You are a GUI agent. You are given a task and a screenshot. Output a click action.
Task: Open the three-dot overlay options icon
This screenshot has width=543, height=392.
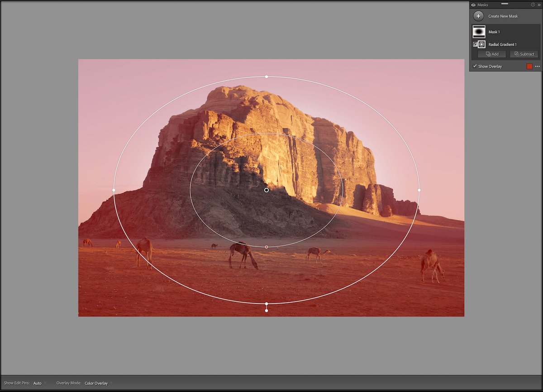(x=537, y=66)
